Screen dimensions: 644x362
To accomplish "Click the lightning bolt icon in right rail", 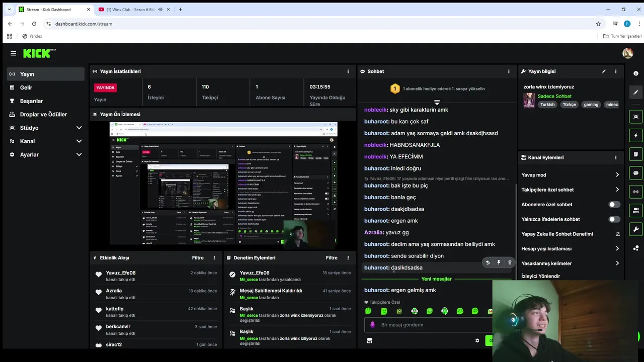I will (636, 135).
